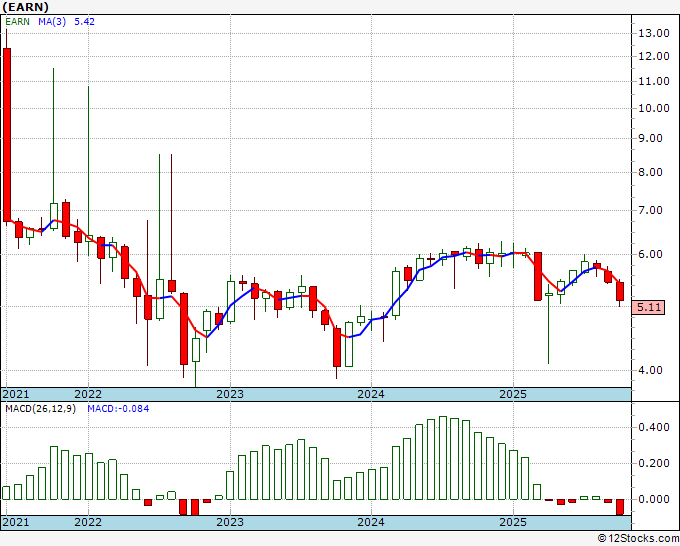Click the 7.00 price axis label

click(x=651, y=210)
